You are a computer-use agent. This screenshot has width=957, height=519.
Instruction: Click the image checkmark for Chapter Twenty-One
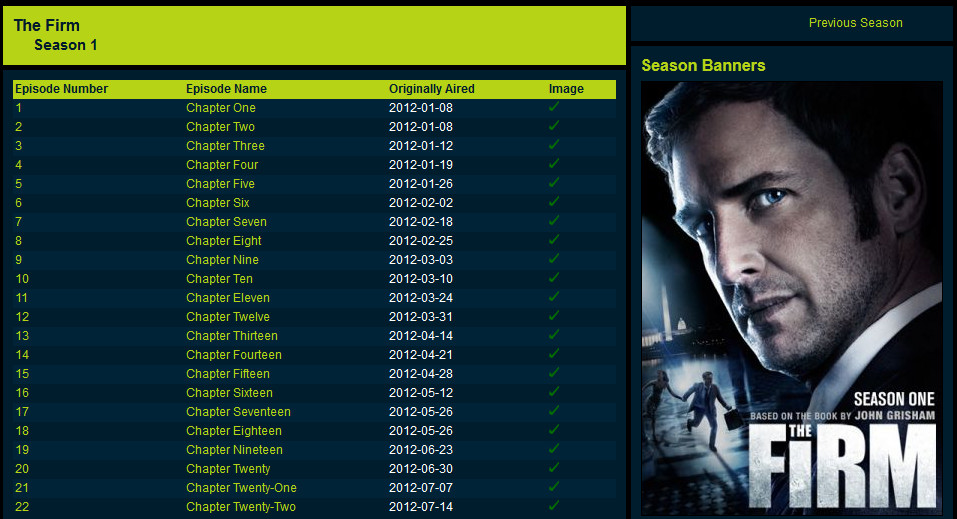pos(554,487)
